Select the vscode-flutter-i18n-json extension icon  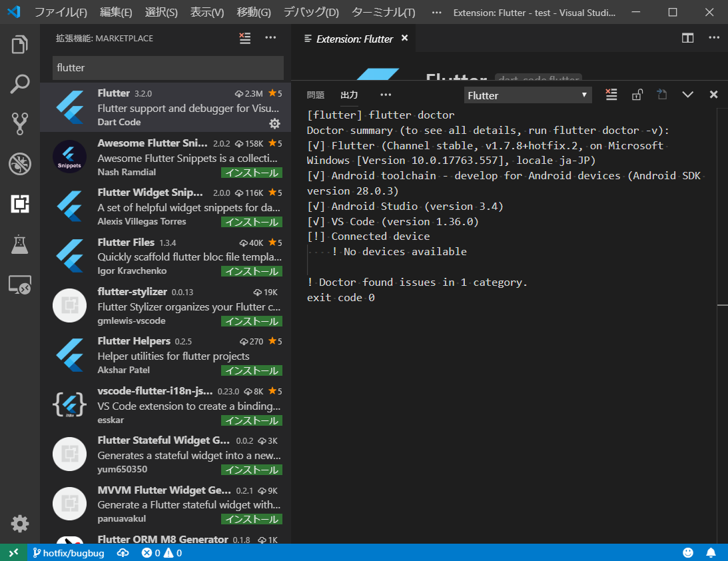point(70,405)
